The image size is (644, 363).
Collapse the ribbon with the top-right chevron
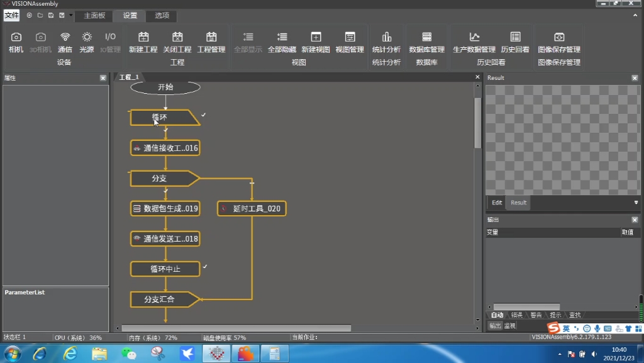[635, 15]
